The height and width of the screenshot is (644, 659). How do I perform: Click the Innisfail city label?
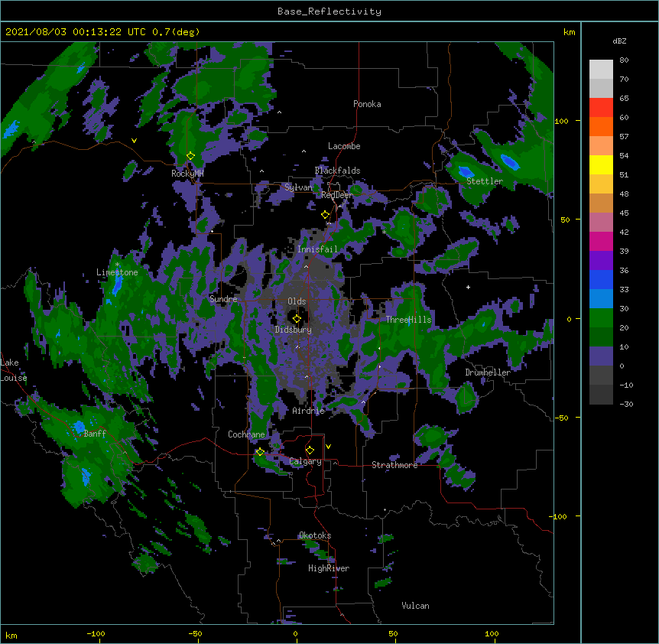click(317, 249)
